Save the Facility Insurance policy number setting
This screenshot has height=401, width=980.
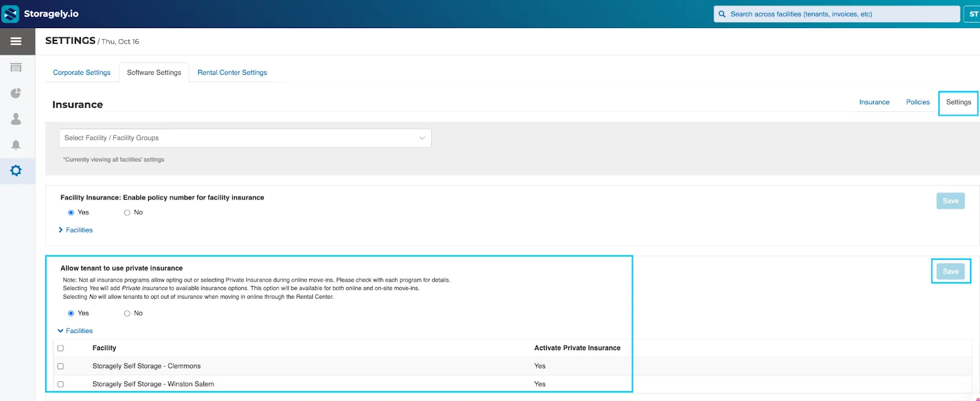951,201
